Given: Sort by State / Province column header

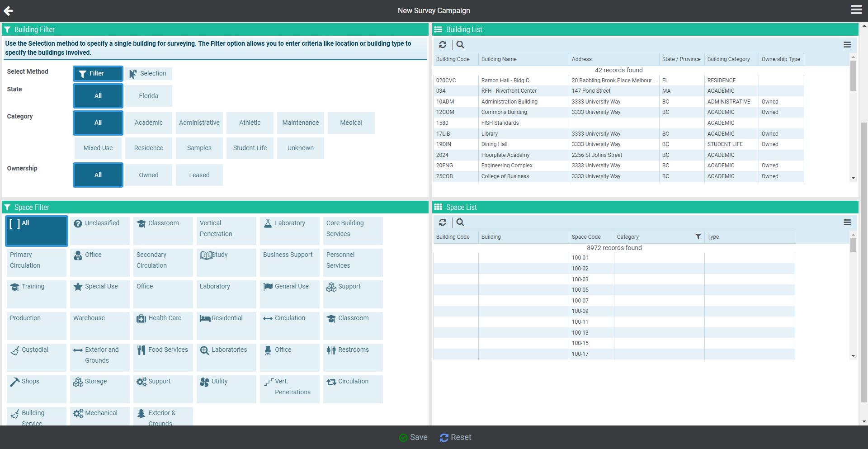Looking at the screenshot, I should pos(682,59).
